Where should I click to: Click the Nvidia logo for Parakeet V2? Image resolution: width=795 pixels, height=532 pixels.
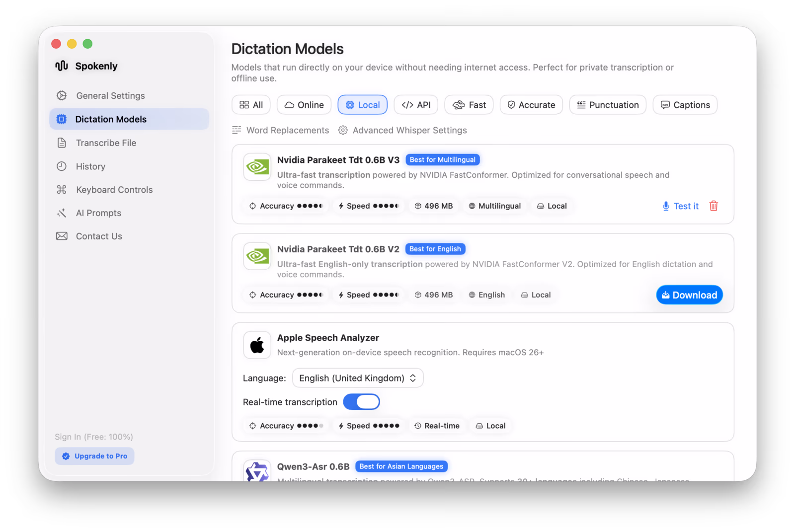point(257,256)
